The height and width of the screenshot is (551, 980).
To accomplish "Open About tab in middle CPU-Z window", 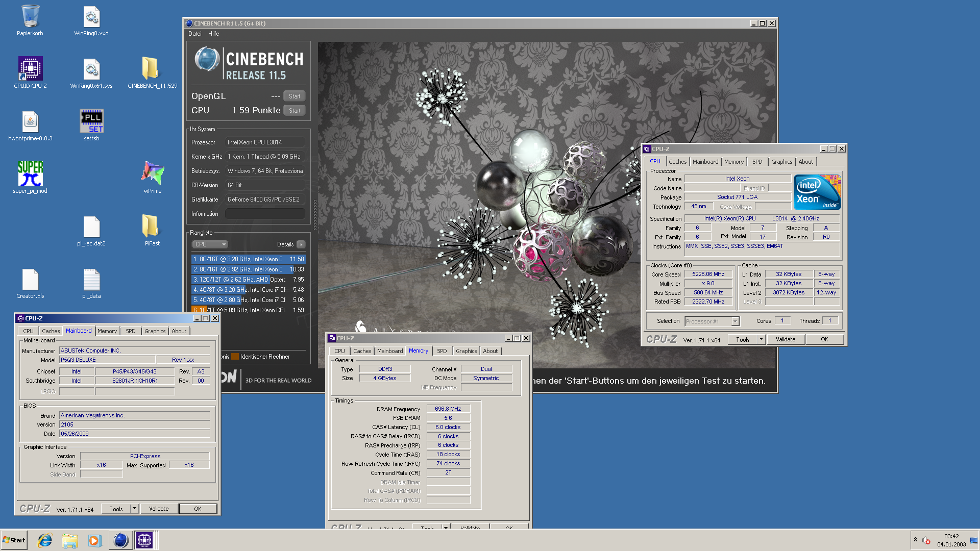I will pyautogui.click(x=490, y=351).
